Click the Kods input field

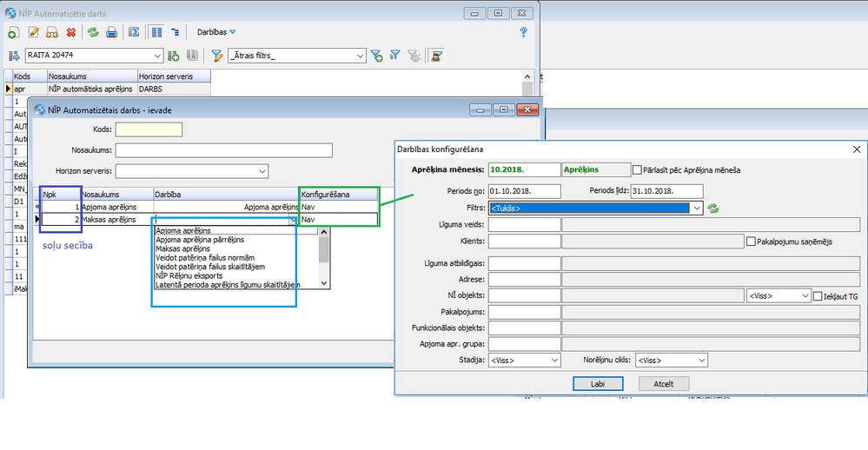click(149, 129)
